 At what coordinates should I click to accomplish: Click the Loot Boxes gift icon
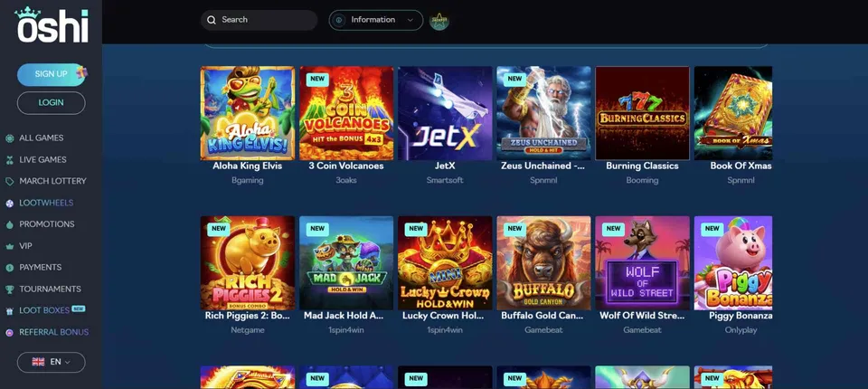tap(9, 311)
